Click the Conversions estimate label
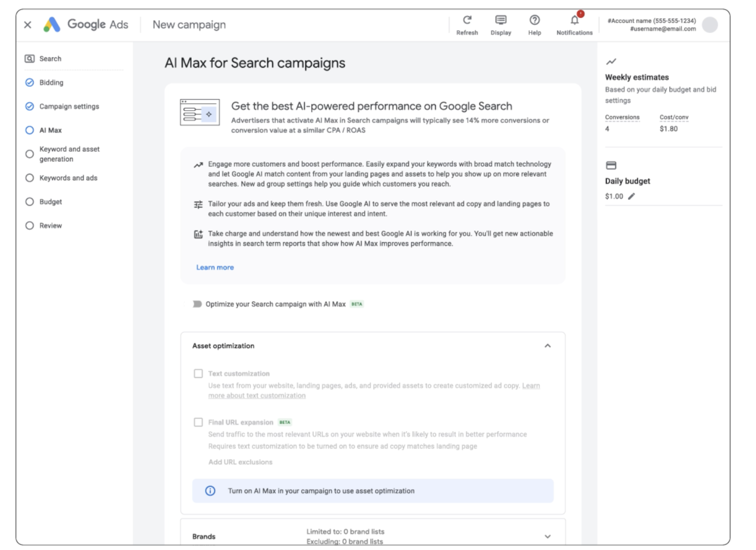Image resolution: width=756 pixels, height=550 pixels. pos(622,117)
